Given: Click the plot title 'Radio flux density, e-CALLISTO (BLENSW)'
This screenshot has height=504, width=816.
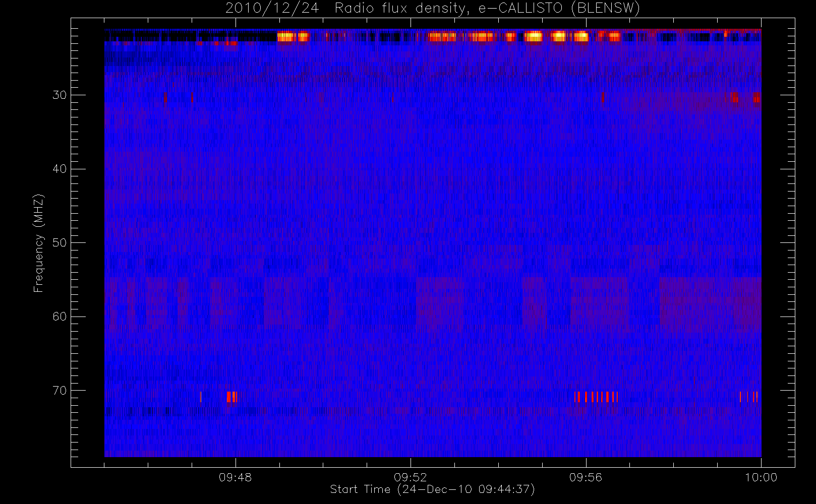Looking at the screenshot, I should 487,9.
